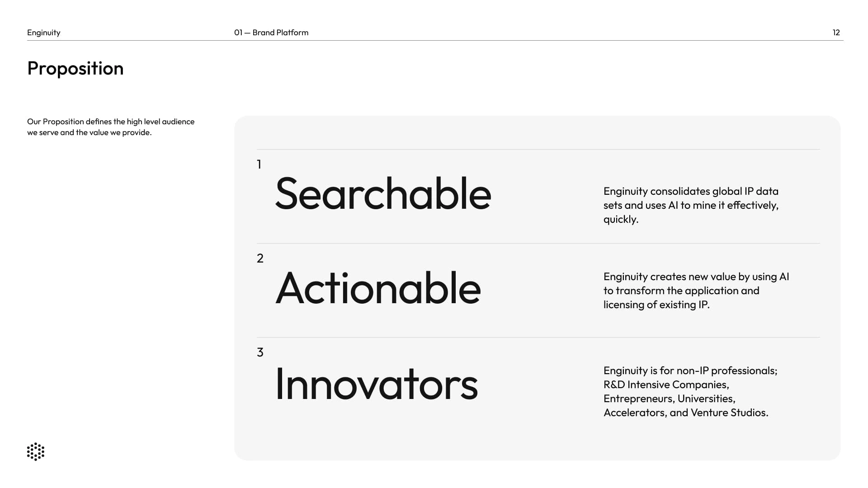
Task: Click the Enginuity dotted logo icon
Action: (36, 451)
